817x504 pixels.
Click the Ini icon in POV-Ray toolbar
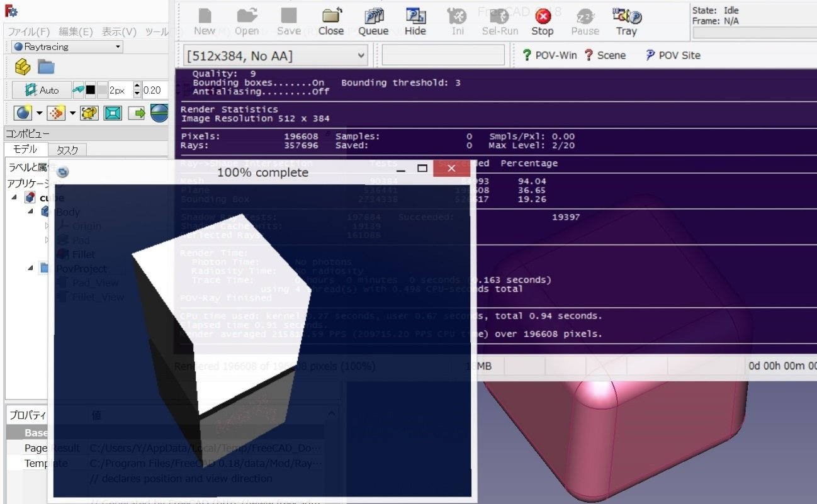click(458, 21)
